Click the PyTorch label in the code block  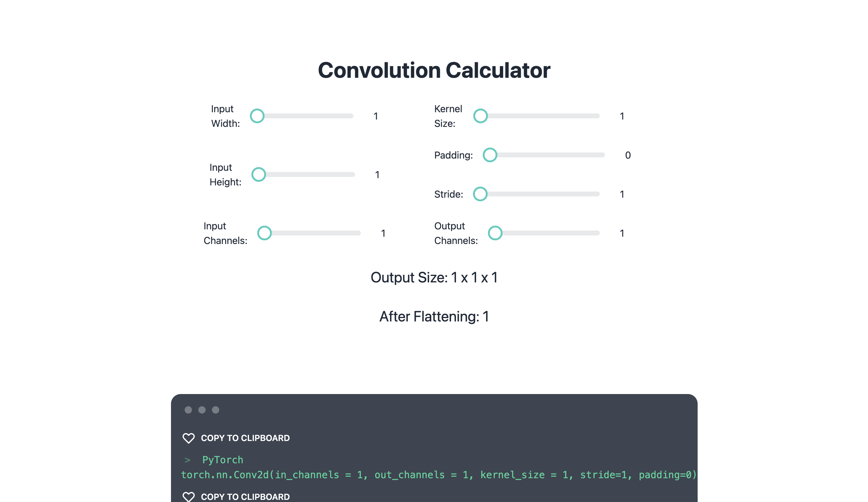pyautogui.click(x=222, y=460)
